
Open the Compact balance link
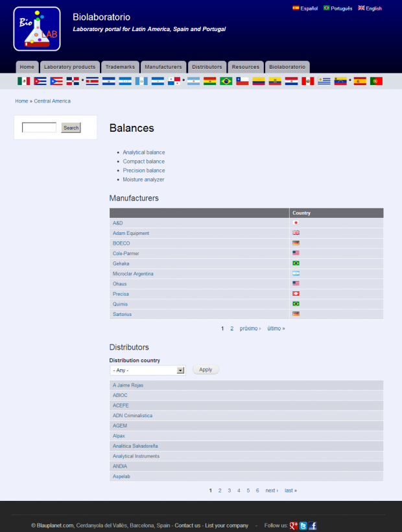[144, 162]
